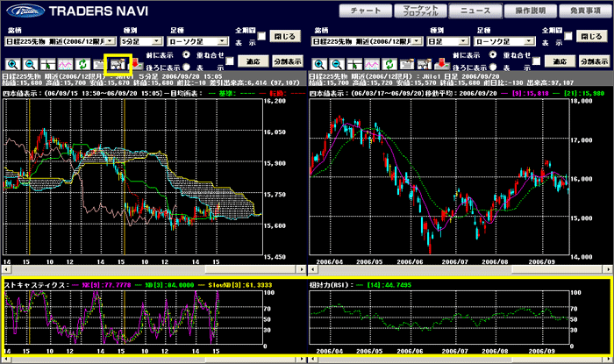The height and width of the screenshot is (364, 614).
Task: Click left scroll arrow under ストキャスティクス chart
Action: tap(6, 360)
